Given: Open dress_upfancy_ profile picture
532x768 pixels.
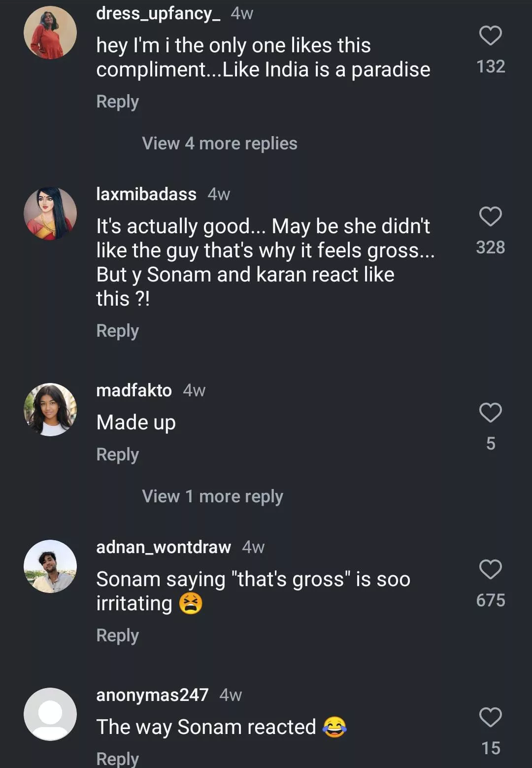Looking at the screenshot, I should pyautogui.click(x=50, y=33).
